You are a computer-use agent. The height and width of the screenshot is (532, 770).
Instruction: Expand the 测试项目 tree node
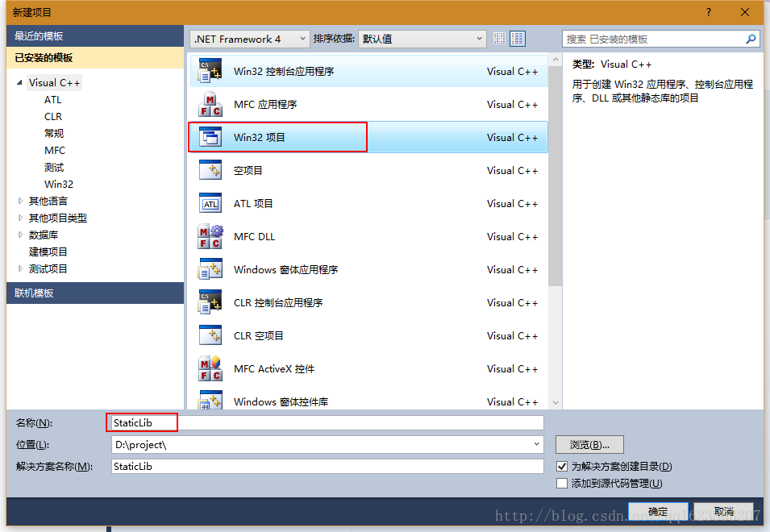[20, 268]
